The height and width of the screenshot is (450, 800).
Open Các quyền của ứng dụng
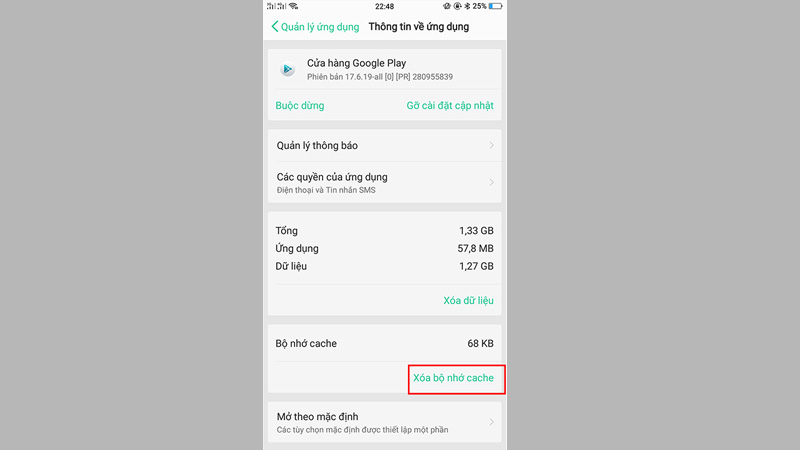(x=385, y=182)
